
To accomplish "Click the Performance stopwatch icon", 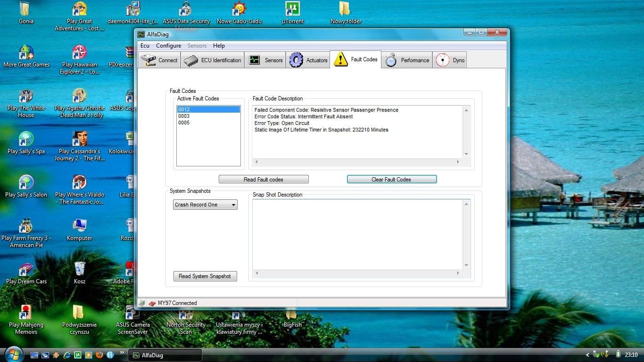I will point(391,60).
